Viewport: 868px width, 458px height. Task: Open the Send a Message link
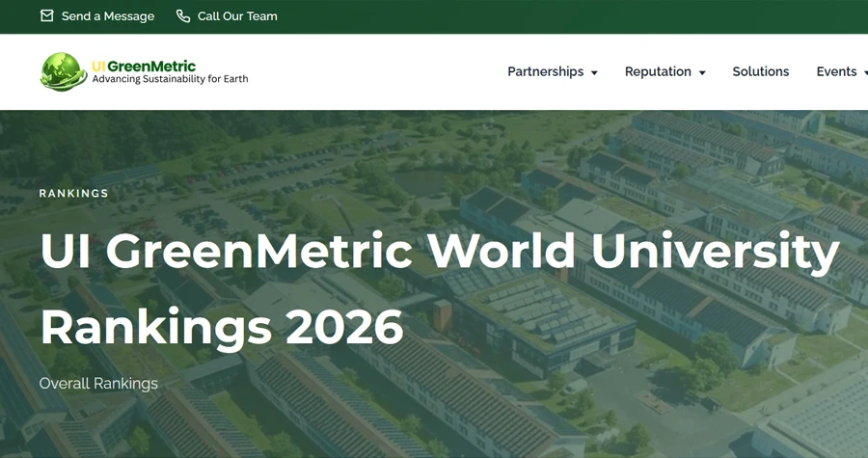(108, 16)
